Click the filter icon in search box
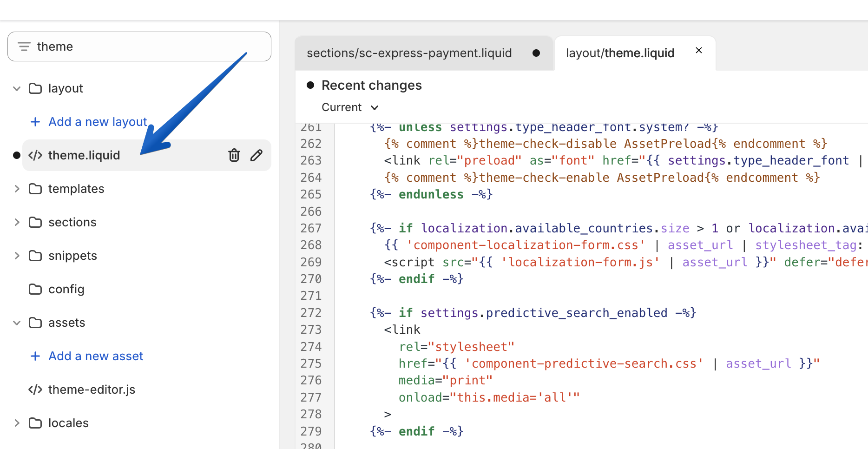Viewport: 868px width, 449px height. tap(24, 46)
